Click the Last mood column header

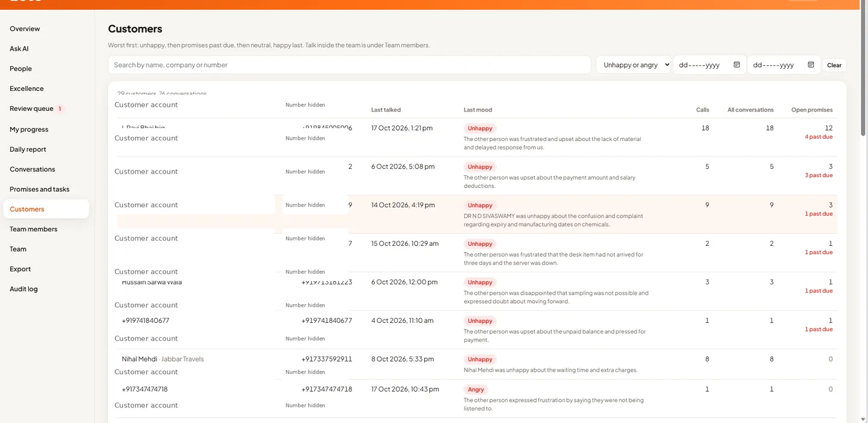click(x=477, y=110)
